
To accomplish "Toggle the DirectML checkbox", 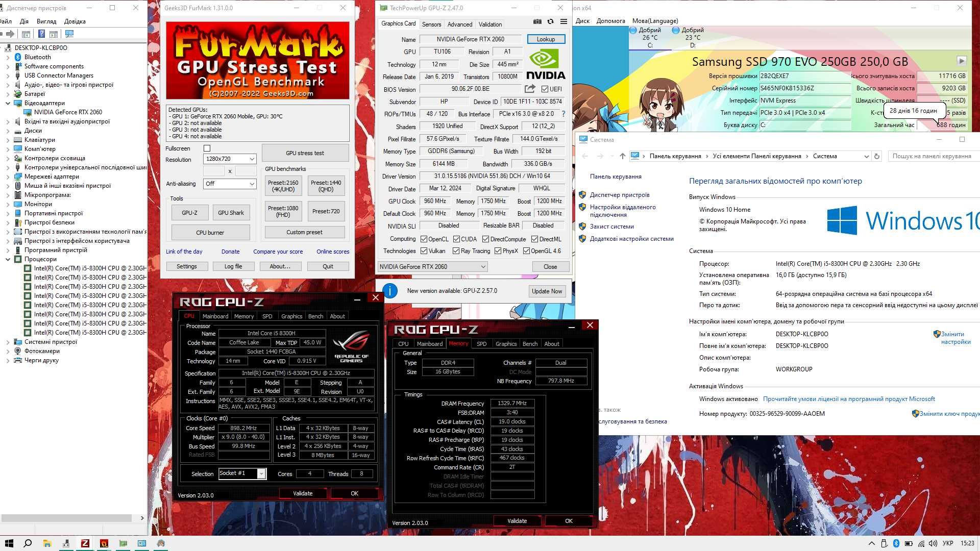I will coord(534,239).
